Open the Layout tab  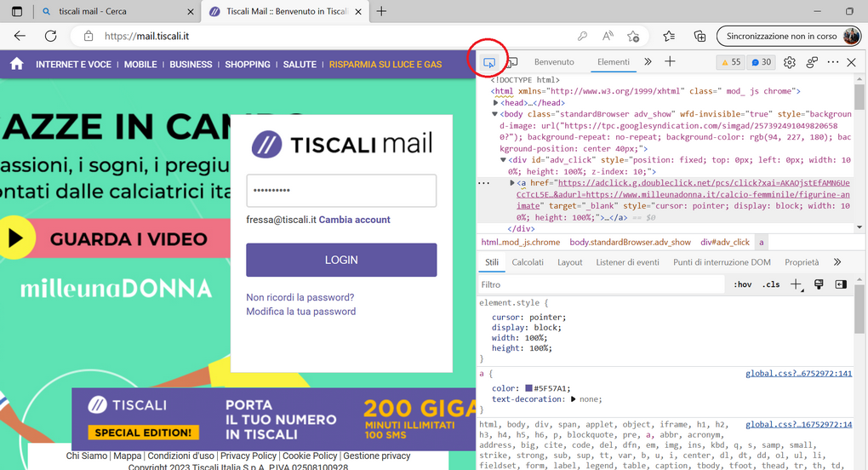click(x=569, y=262)
